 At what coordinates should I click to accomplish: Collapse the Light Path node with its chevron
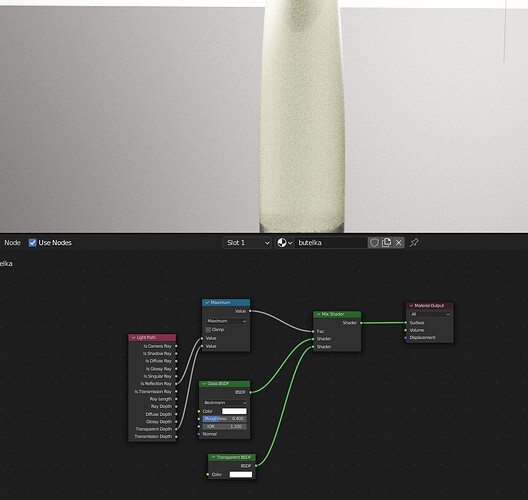click(134, 337)
